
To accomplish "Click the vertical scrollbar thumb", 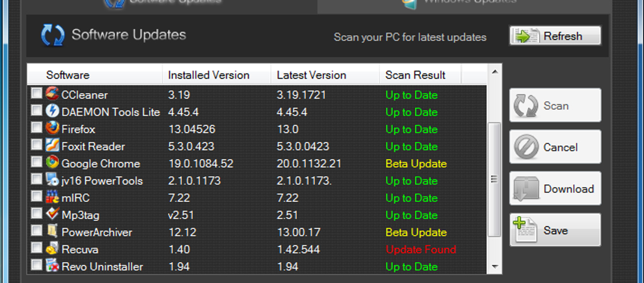I will pos(494,179).
